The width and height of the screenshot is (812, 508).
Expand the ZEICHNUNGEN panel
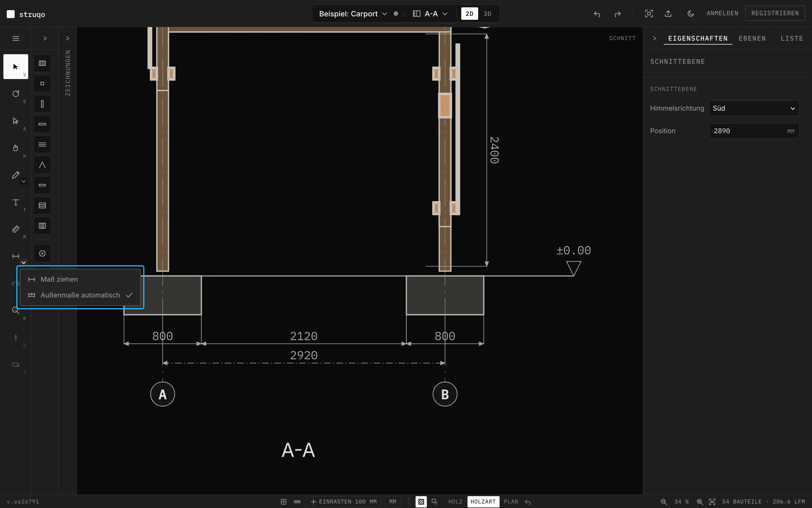(67, 38)
